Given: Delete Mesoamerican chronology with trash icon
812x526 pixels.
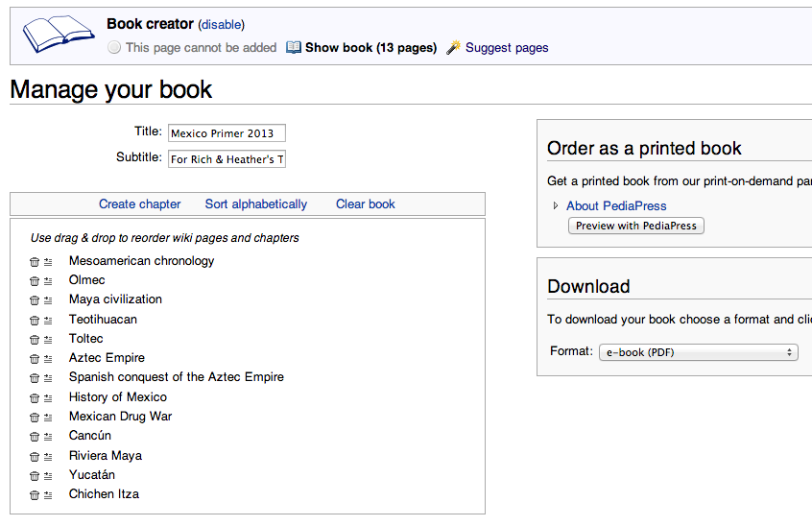Looking at the screenshot, I should (x=35, y=262).
